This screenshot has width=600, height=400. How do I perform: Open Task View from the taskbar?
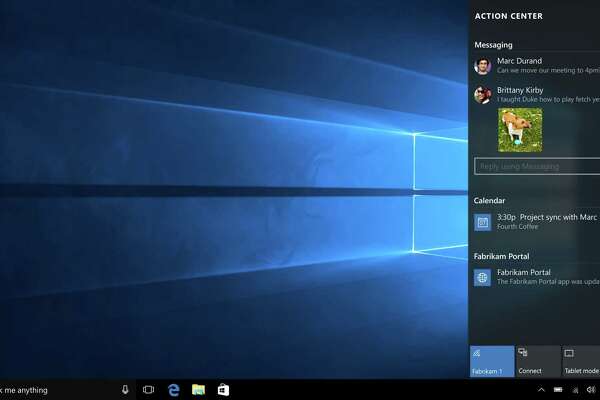148,390
